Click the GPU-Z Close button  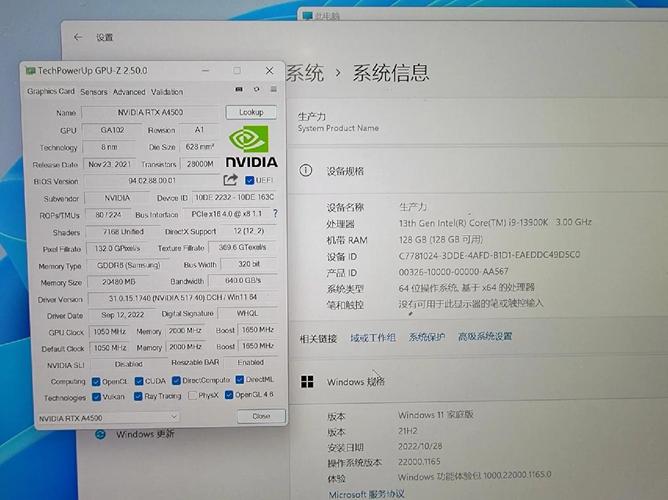tap(261, 416)
